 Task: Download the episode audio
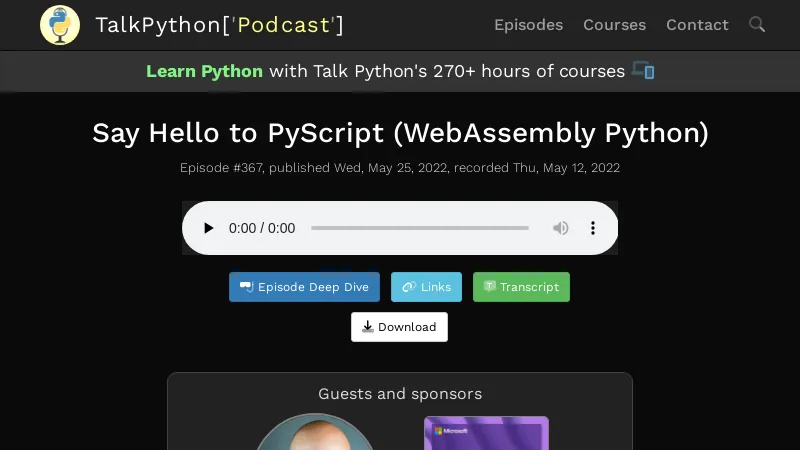point(399,327)
